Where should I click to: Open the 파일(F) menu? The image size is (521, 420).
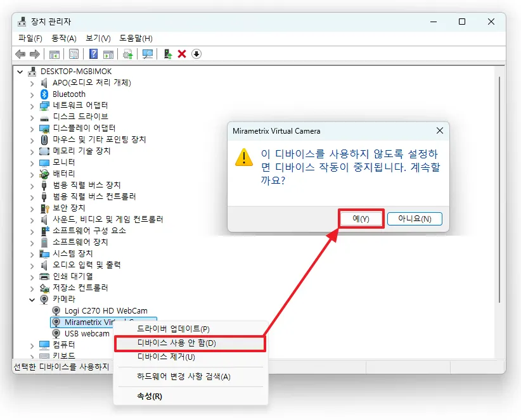click(30, 39)
